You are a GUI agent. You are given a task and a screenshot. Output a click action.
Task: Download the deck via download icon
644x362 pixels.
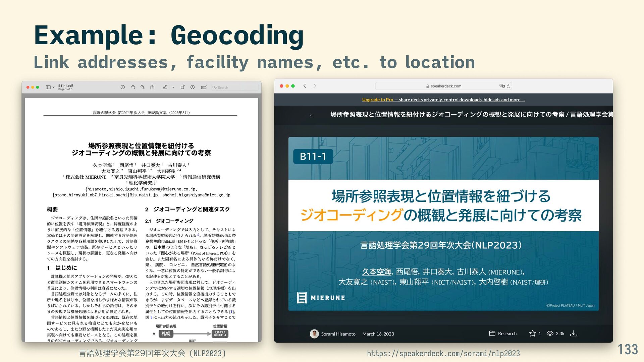click(574, 334)
